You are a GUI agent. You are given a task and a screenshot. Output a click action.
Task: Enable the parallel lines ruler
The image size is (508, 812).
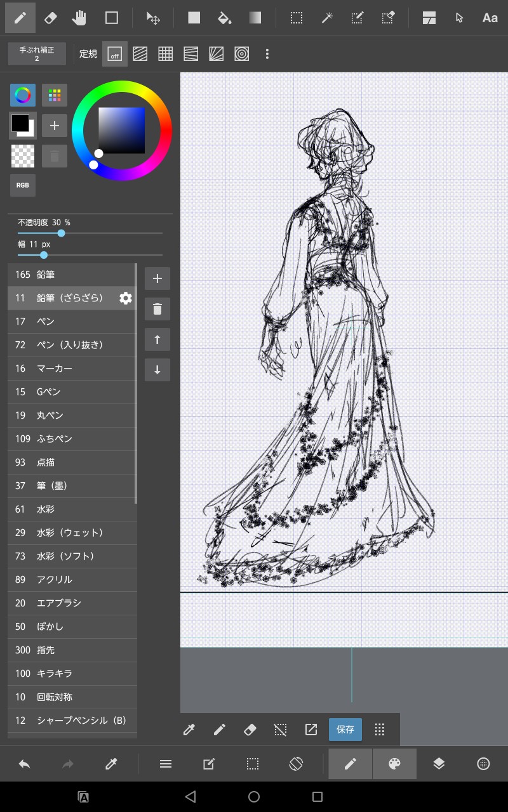point(140,54)
